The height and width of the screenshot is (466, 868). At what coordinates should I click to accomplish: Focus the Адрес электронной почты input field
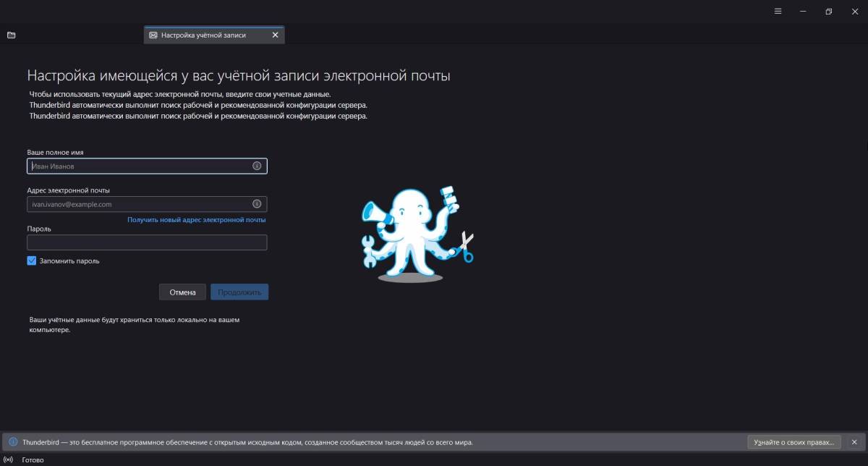(137, 204)
